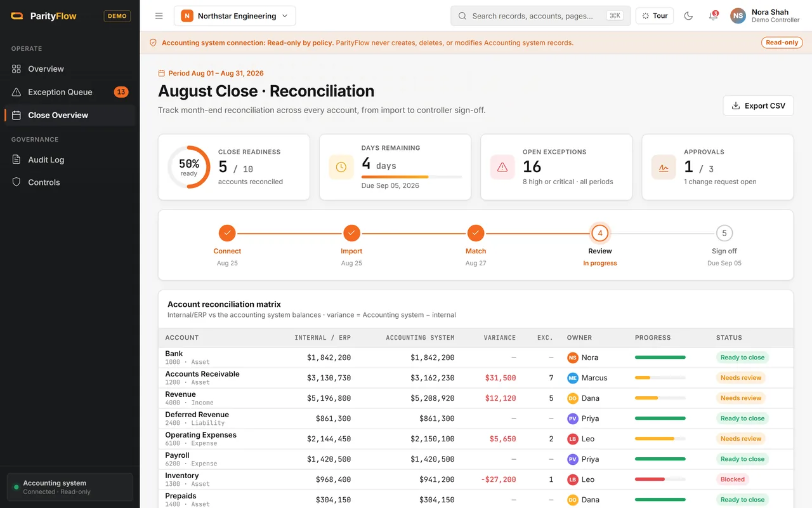Click Needs review status for Revenue
Screen dimensions: 812x508
[x=741, y=398]
